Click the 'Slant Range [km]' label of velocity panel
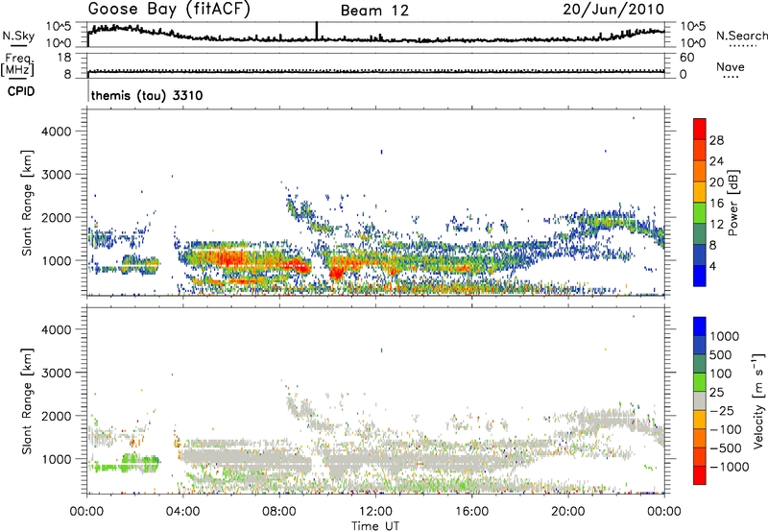This screenshot has height=532, width=768. tap(27, 400)
